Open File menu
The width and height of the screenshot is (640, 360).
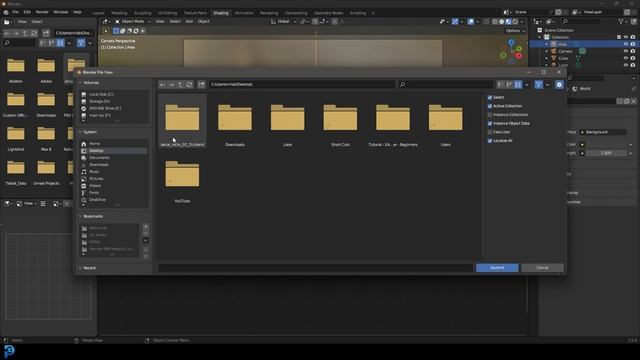[15, 12]
